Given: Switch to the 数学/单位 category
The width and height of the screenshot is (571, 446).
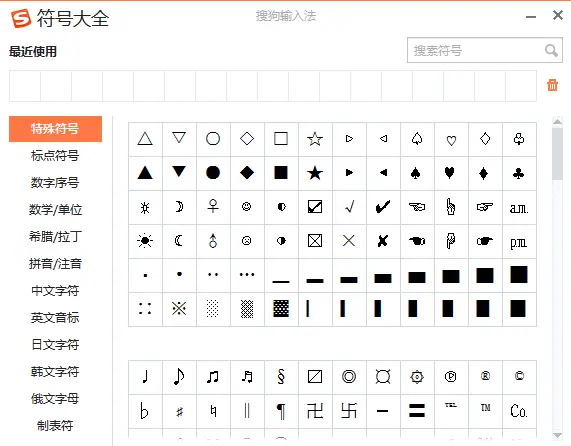Looking at the screenshot, I should pyautogui.click(x=55, y=210).
